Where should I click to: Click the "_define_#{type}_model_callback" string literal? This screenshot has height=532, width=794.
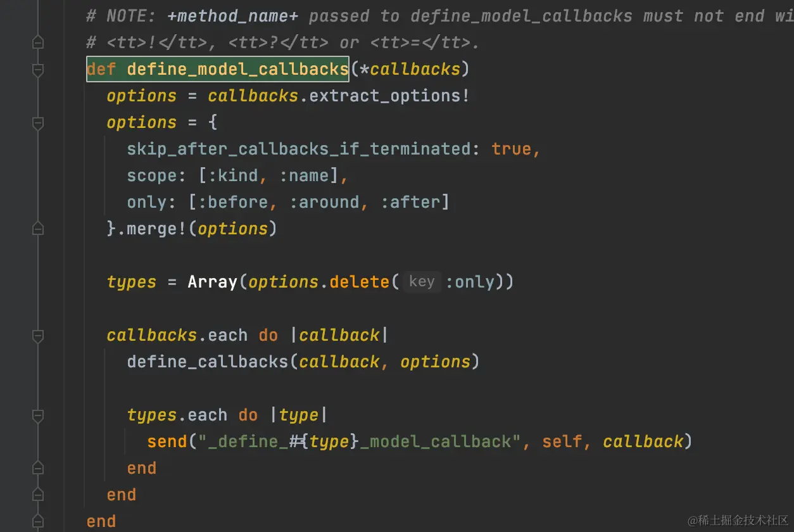[360, 441]
